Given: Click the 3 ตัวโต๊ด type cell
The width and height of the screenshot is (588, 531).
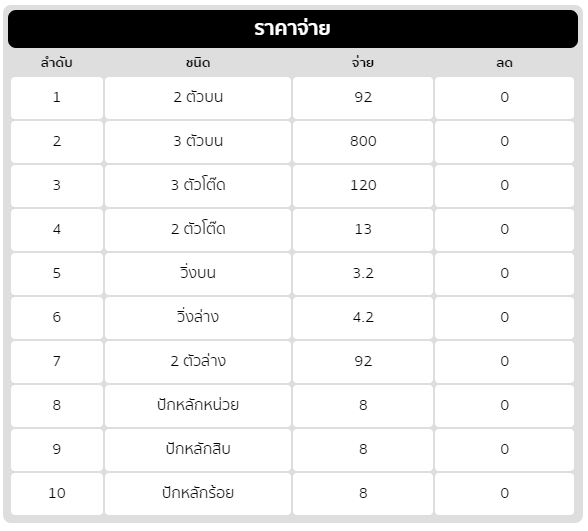Looking at the screenshot, I should [x=198, y=186].
